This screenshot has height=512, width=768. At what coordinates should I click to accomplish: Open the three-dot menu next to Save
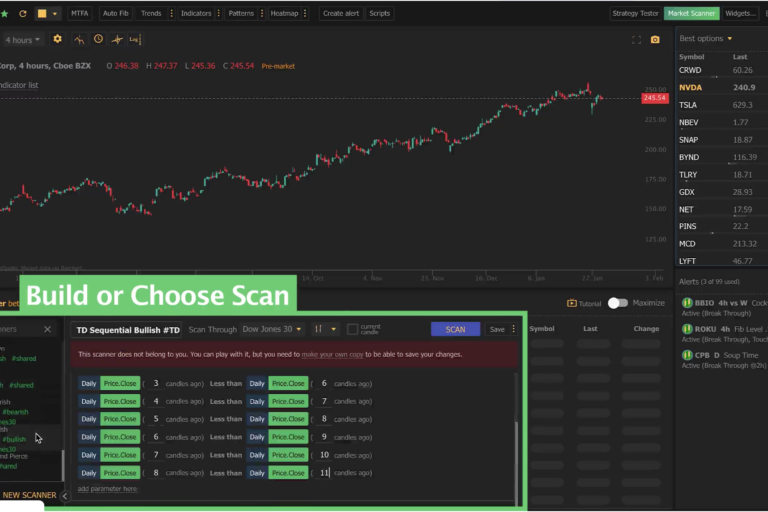tap(513, 329)
